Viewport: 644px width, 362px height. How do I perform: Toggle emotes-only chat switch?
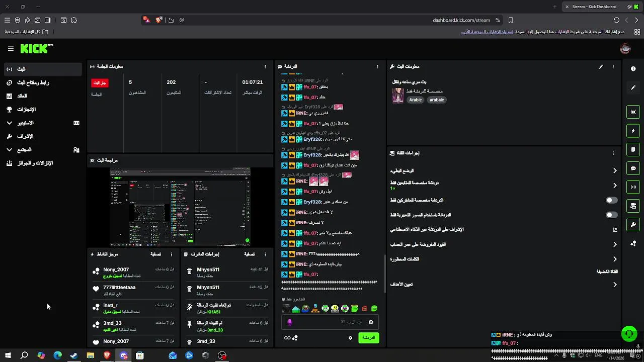click(611, 215)
